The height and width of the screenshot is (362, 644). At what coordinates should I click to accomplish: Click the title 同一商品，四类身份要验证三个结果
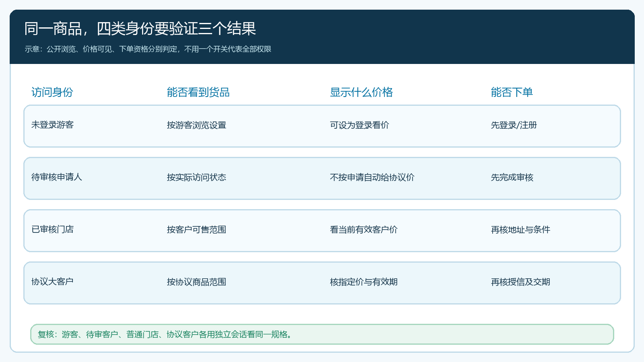pos(140,29)
